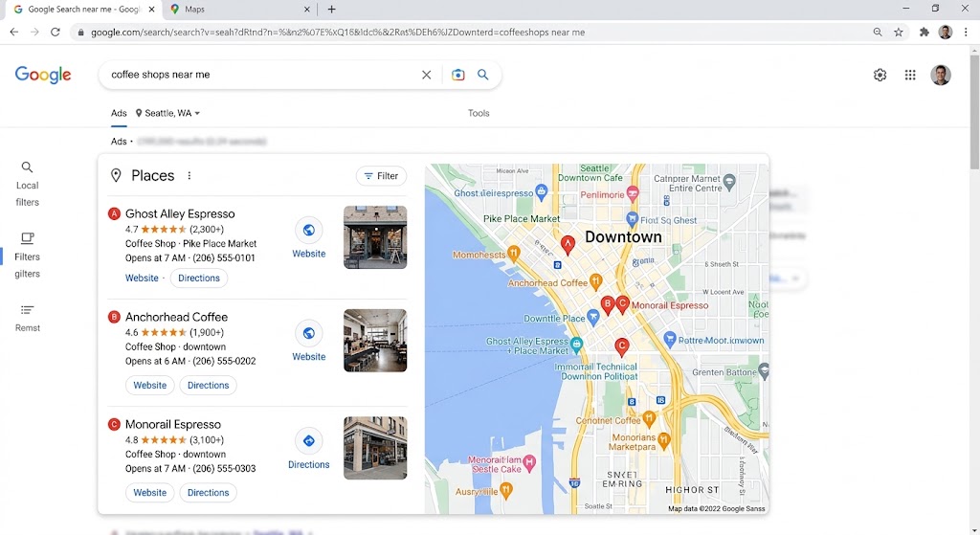
Task: Open Anchorhead Coffee interior photo
Action: (375, 341)
